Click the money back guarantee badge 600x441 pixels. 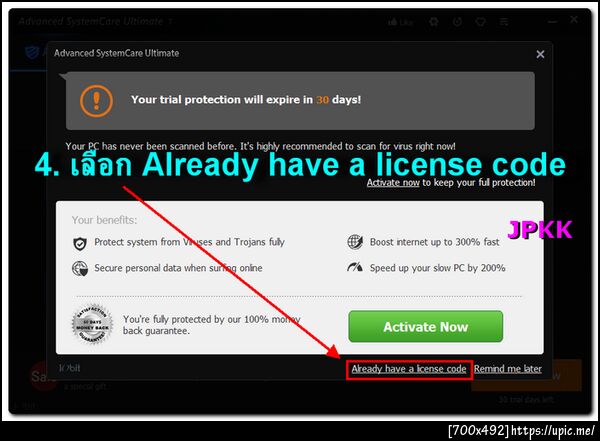[92, 325]
